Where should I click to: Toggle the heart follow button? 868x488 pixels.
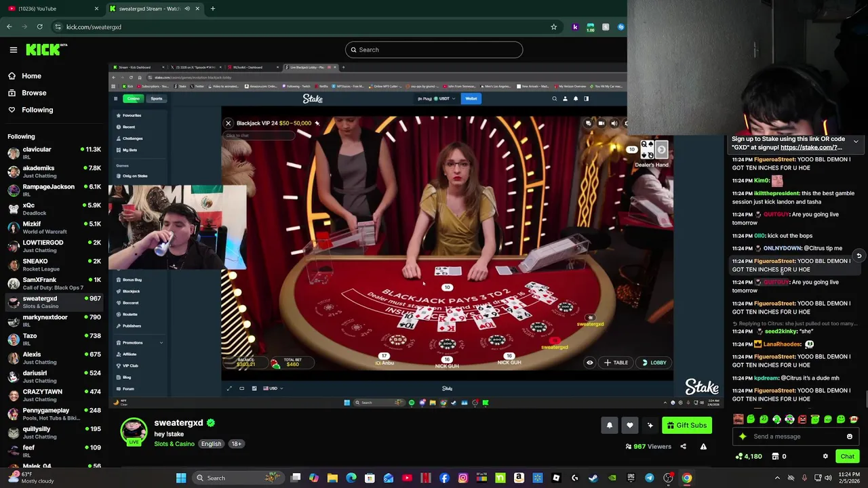point(630,425)
